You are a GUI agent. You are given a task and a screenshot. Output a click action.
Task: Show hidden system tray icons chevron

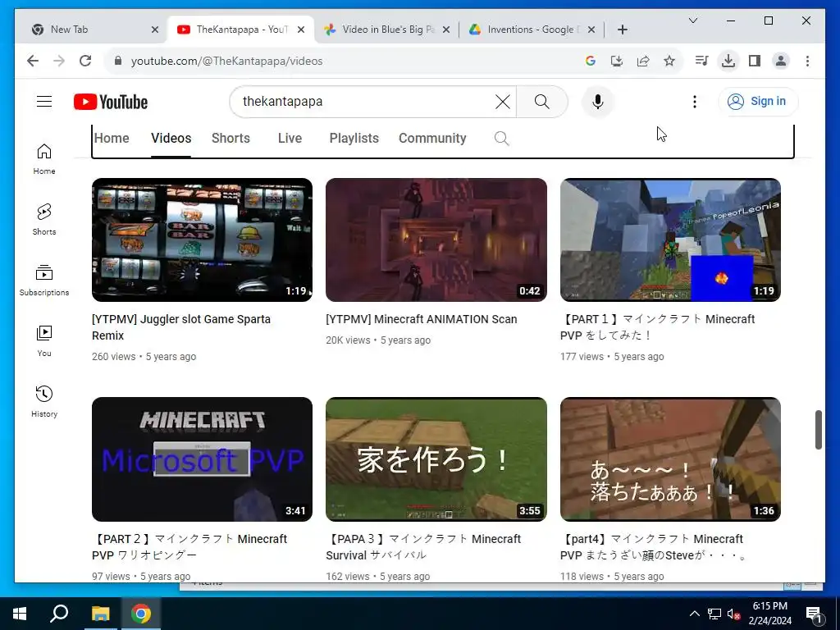pyautogui.click(x=694, y=614)
